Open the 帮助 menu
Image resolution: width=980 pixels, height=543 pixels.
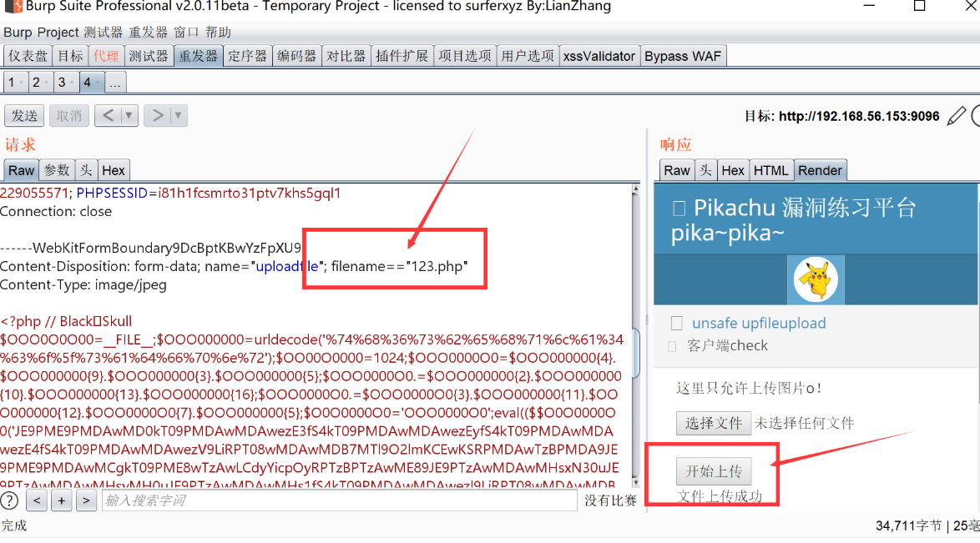[x=218, y=33]
